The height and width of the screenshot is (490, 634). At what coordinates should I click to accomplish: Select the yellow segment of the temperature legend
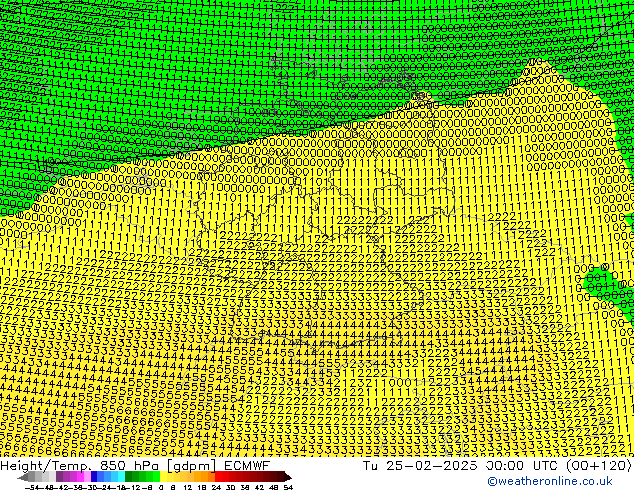point(163,476)
